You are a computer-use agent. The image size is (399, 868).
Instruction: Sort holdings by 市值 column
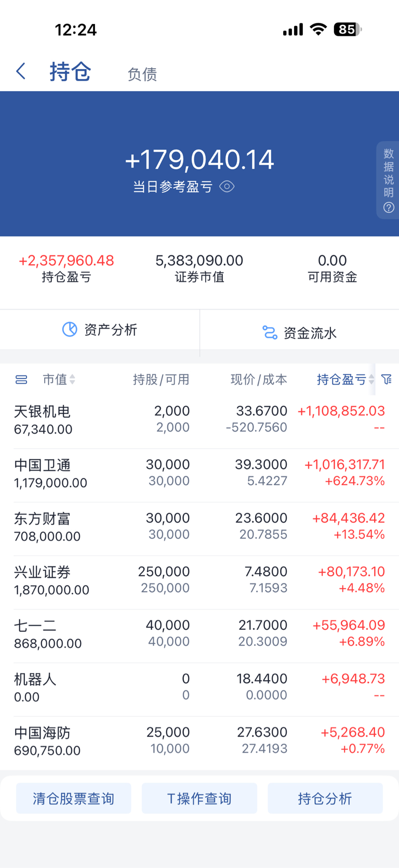pyautogui.click(x=59, y=380)
